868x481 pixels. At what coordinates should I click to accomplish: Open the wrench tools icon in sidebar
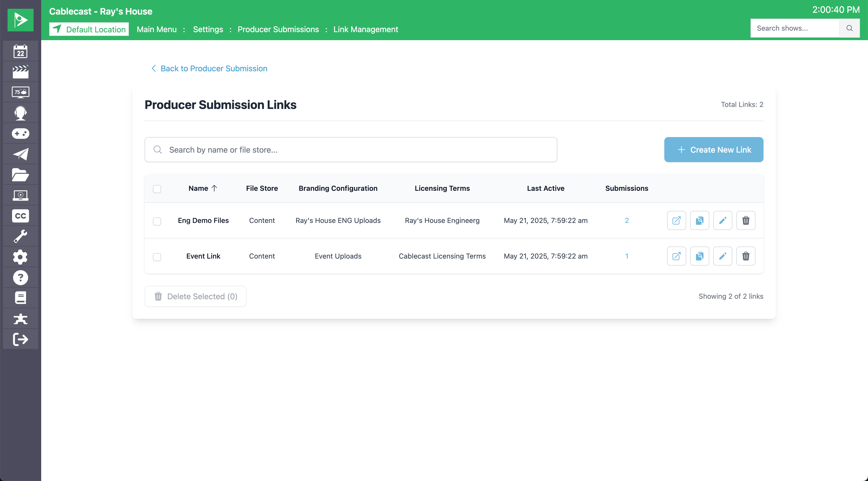pyautogui.click(x=20, y=236)
